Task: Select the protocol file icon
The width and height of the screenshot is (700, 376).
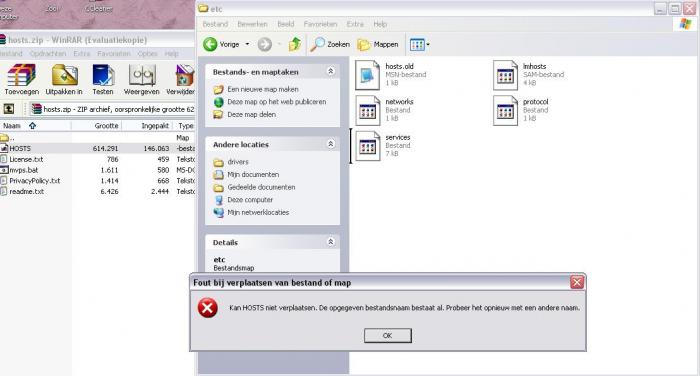Action: click(505, 110)
